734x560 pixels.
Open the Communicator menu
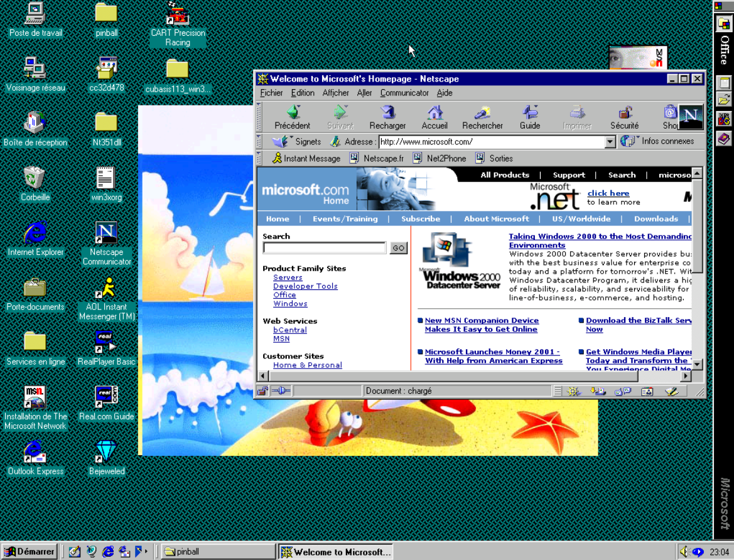coord(404,93)
